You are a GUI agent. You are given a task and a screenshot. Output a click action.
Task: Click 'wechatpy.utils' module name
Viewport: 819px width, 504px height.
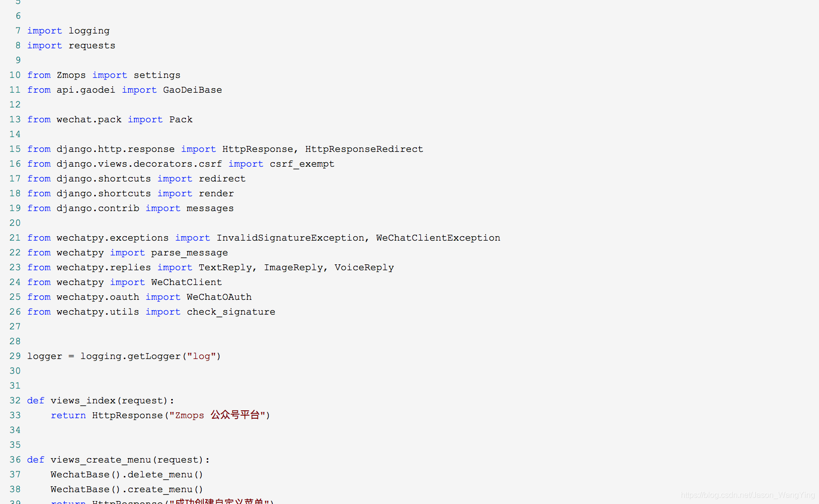pos(98,312)
